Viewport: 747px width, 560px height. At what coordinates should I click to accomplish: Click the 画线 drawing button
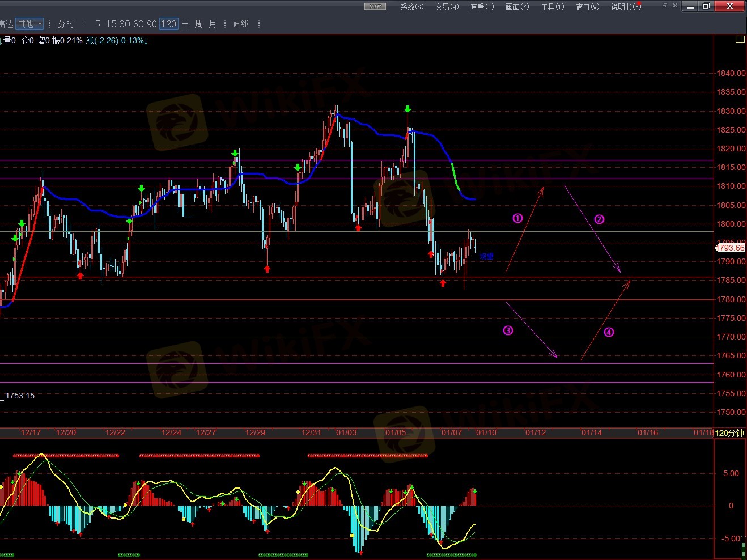[x=241, y=24]
